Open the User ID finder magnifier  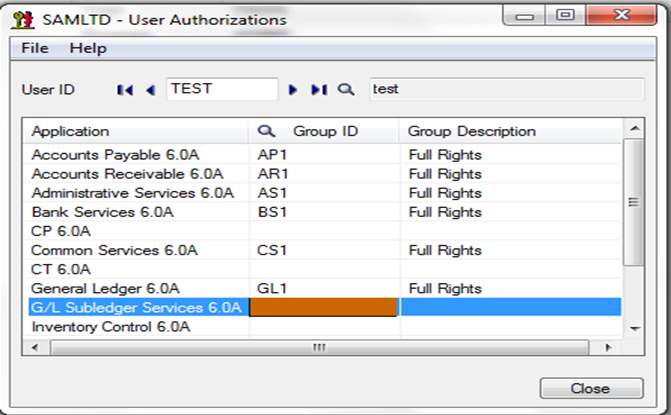pyautogui.click(x=346, y=89)
